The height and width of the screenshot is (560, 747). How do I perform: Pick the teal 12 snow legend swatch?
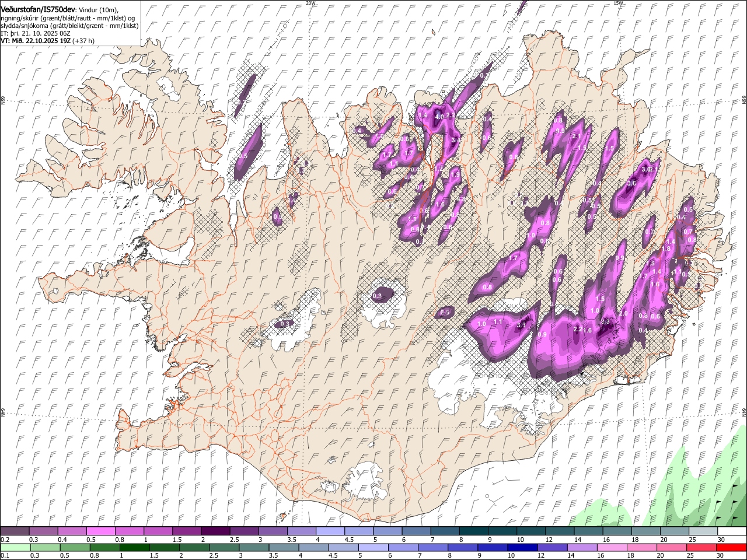(560, 531)
